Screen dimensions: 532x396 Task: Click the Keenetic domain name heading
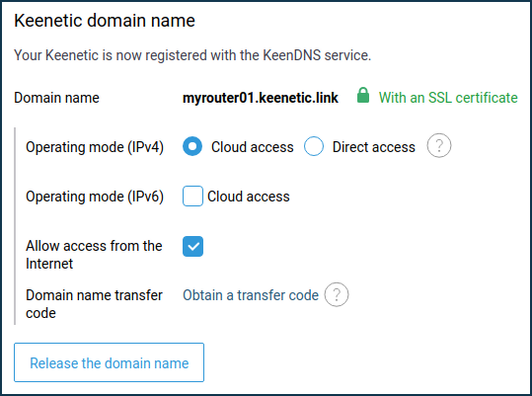pos(105,21)
